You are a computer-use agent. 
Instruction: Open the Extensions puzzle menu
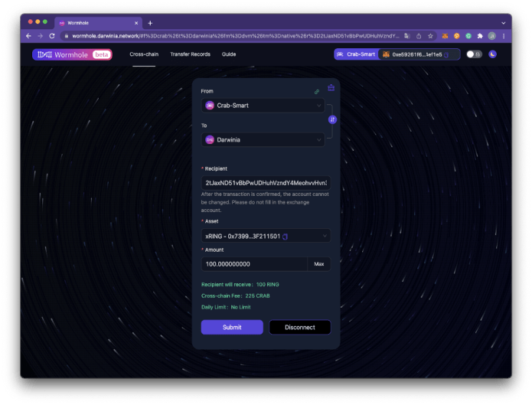[x=480, y=36]
